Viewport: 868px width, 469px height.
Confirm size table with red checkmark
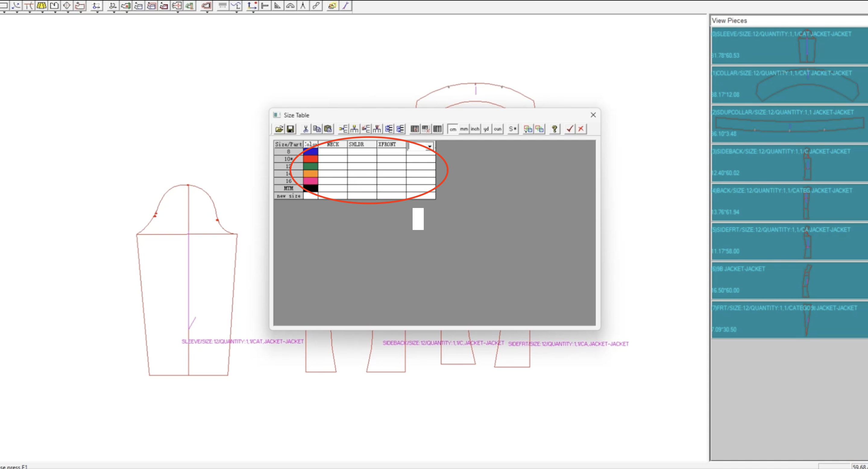click(x=569, y=129)
